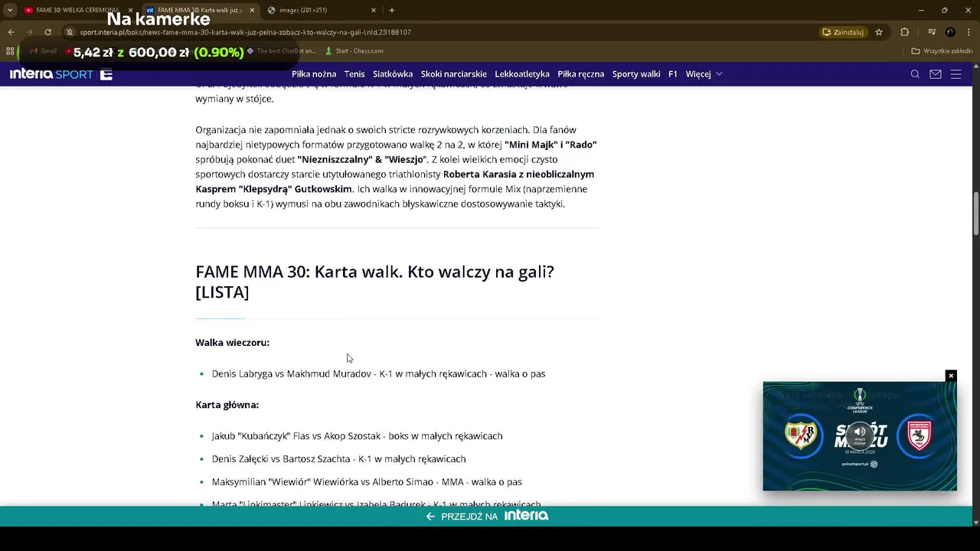The width and height of the screenshot is (980, 551).
Task: Click the Conference League video thumbnail
Action: [x=860, y=436]
